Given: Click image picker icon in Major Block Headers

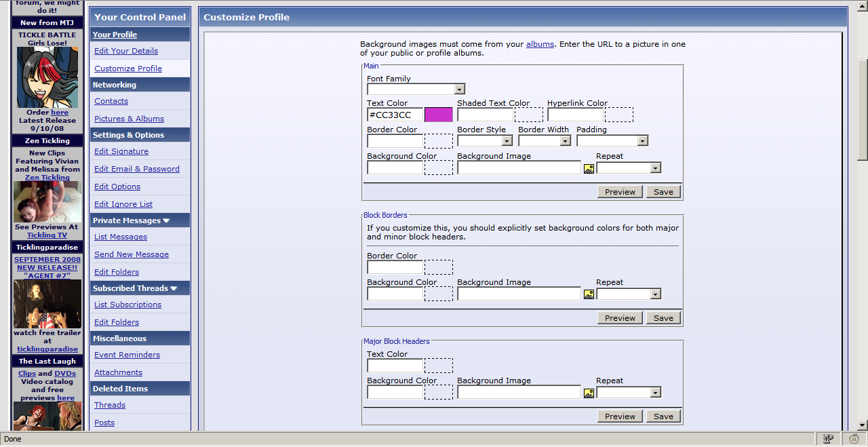Looking at the screenshot, I should click(x=589, y=393).
